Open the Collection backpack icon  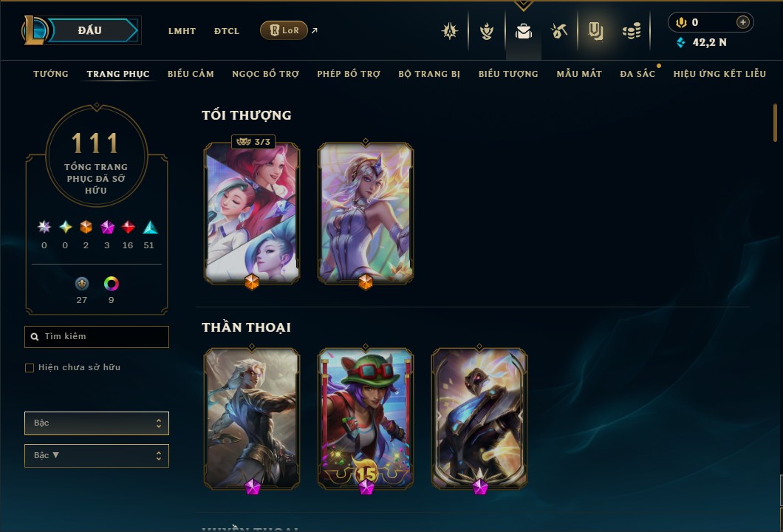[523, 32]
